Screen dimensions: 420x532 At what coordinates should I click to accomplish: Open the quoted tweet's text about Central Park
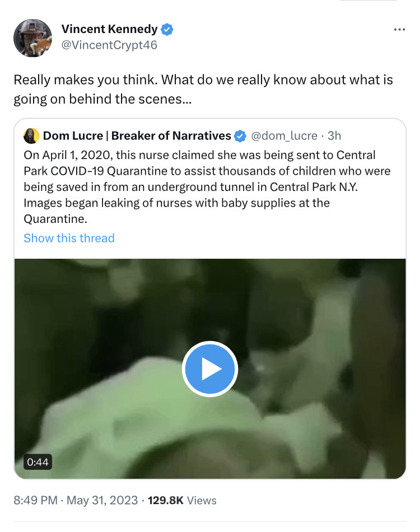pos(207,186)
